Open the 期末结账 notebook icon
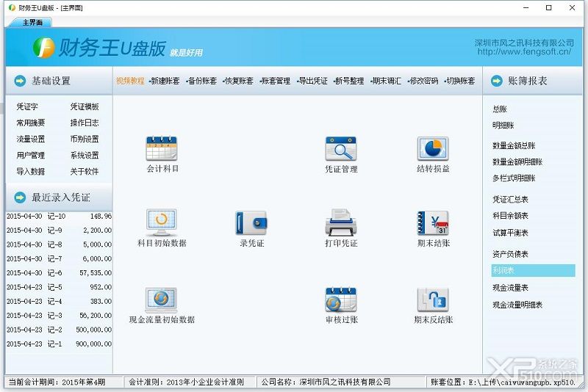Screen dimensions: 588x392 (433, 223)
